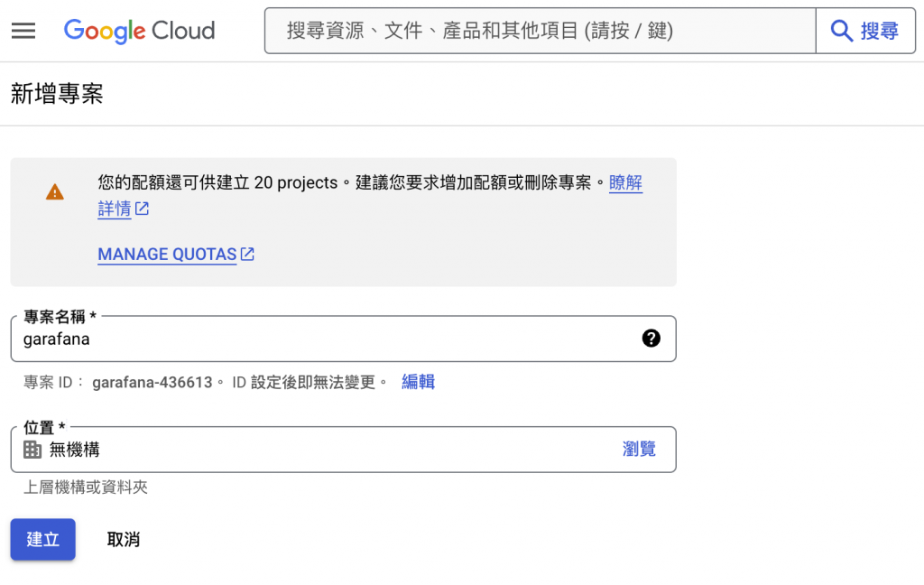The image size is (924, 585).
Task: Click 編輯 to edit project ID
Action: coord(419,382)
